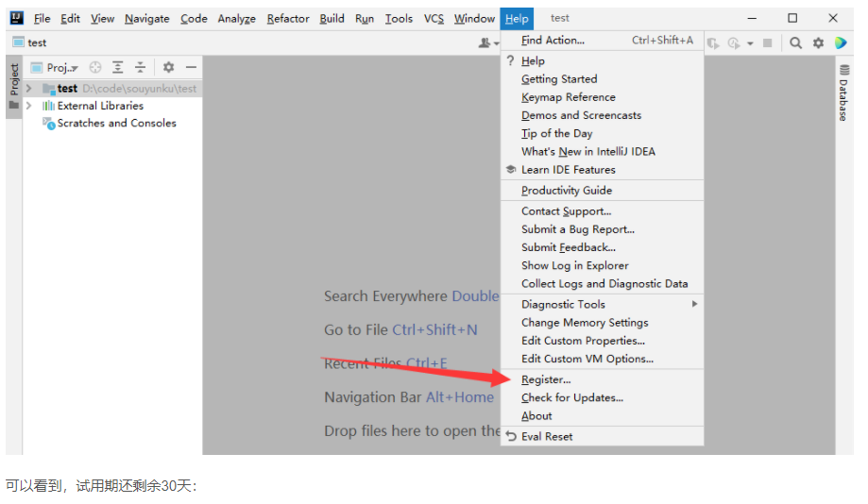The height and width of the screenshot is (504, 868).
Task: Open the Edit menu
Action: pos(70,18)
